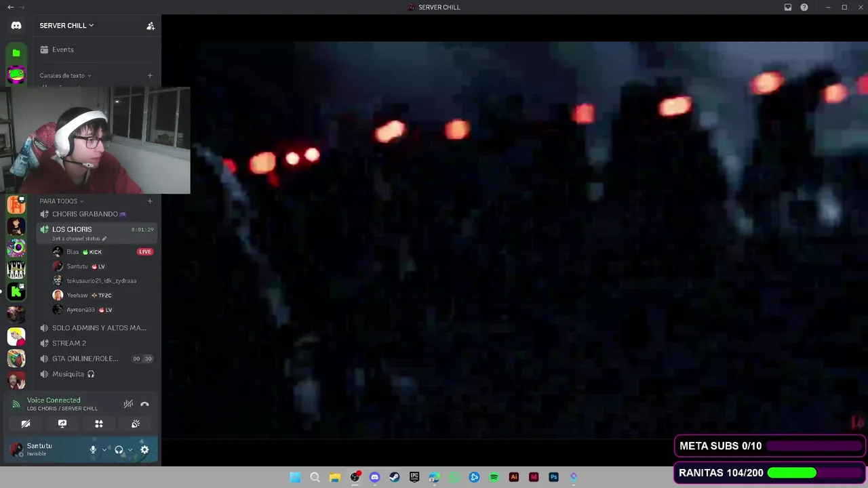The width and height of the screenshot is (868, 488).
Task: Open Windows taskbar search
Action: 315,477
